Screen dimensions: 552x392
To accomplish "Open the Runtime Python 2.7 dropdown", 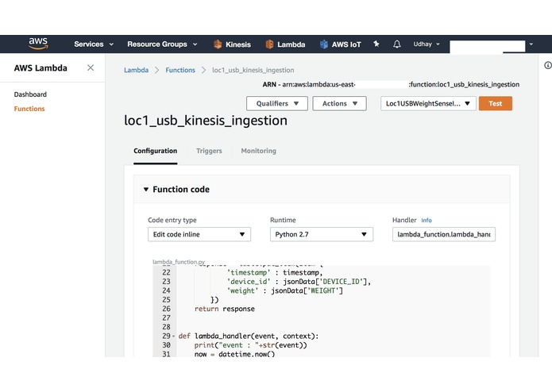I will (321, 234).
